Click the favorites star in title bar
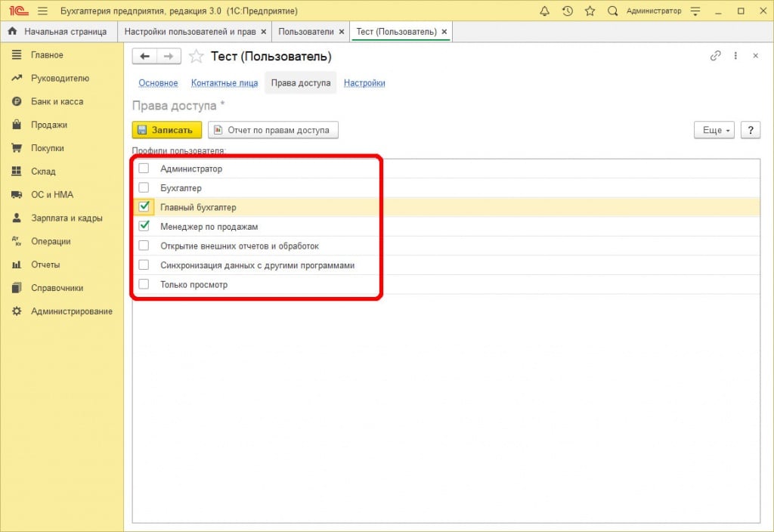Viewport: 774px width, 532px height. coord(590,11)
